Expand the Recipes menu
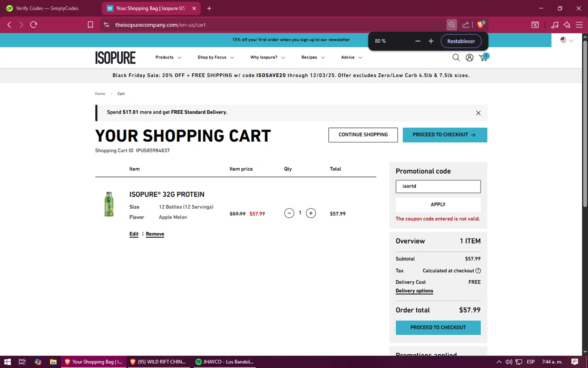 313,57
